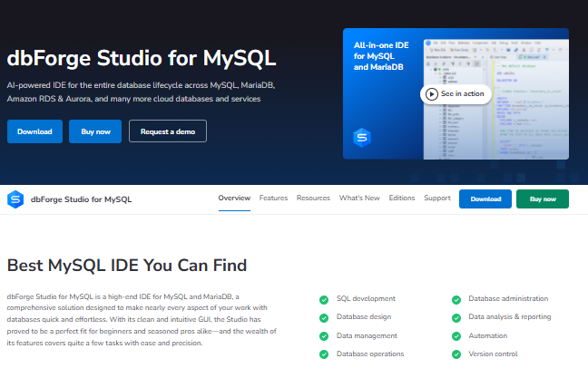The image size is (588, 378).
Task: Click the dbForge Studio for MySQL hero heading
Action: 142,58
